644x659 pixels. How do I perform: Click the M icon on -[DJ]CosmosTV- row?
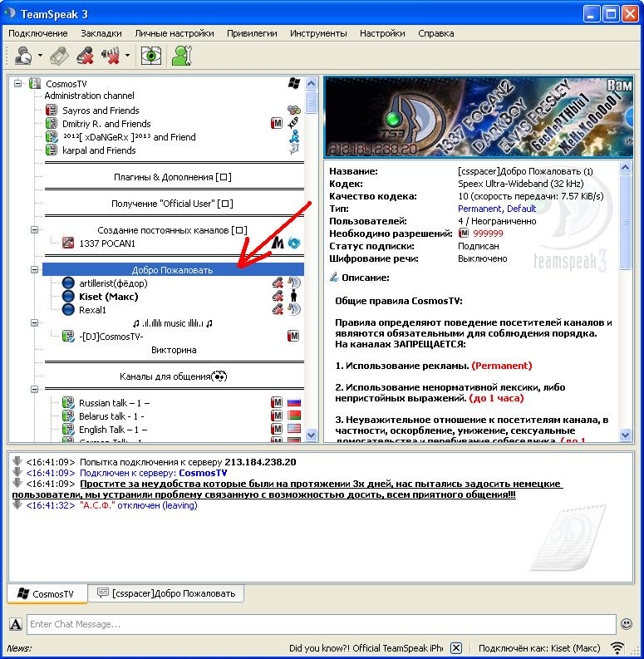pyautogui.click(x=293, y=337)
